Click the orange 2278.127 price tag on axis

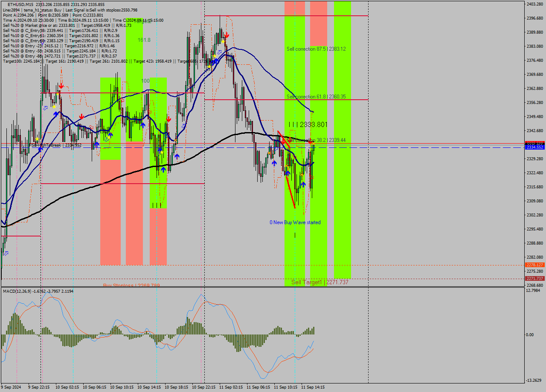[534, 265]
